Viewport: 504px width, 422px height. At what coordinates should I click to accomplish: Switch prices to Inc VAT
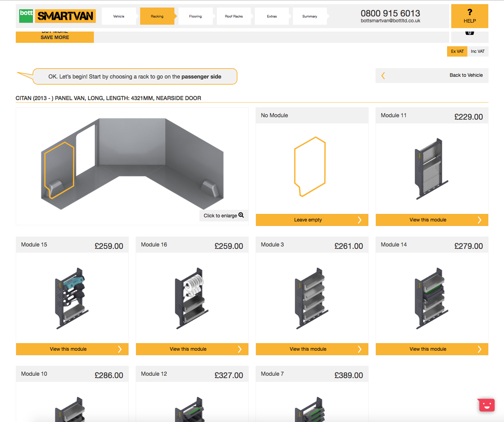(478, 51)
